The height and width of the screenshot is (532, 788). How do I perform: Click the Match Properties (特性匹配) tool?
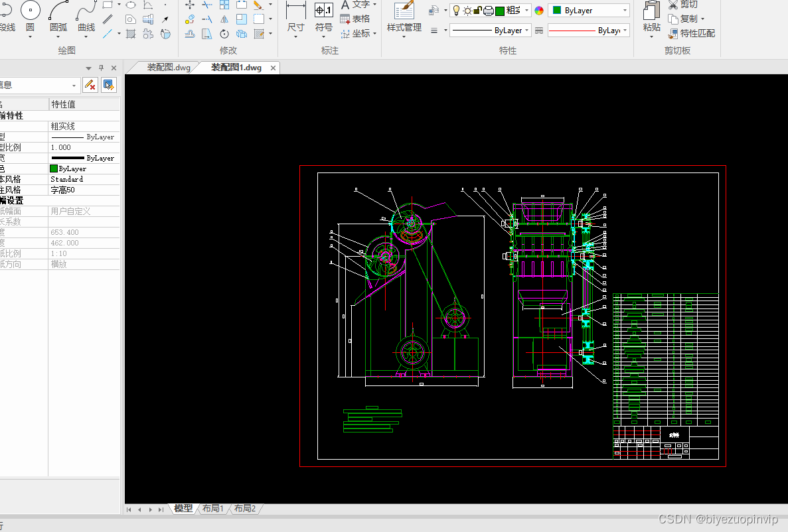coord(692,33)
